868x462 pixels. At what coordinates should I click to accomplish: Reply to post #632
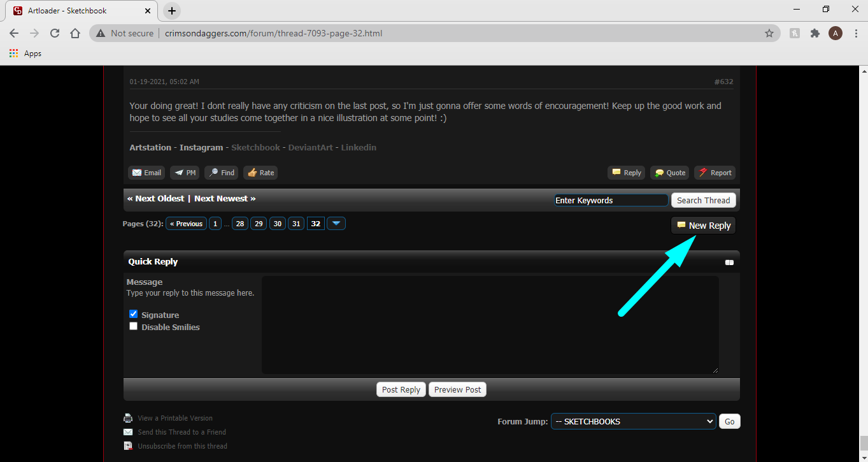click(627, 173)
